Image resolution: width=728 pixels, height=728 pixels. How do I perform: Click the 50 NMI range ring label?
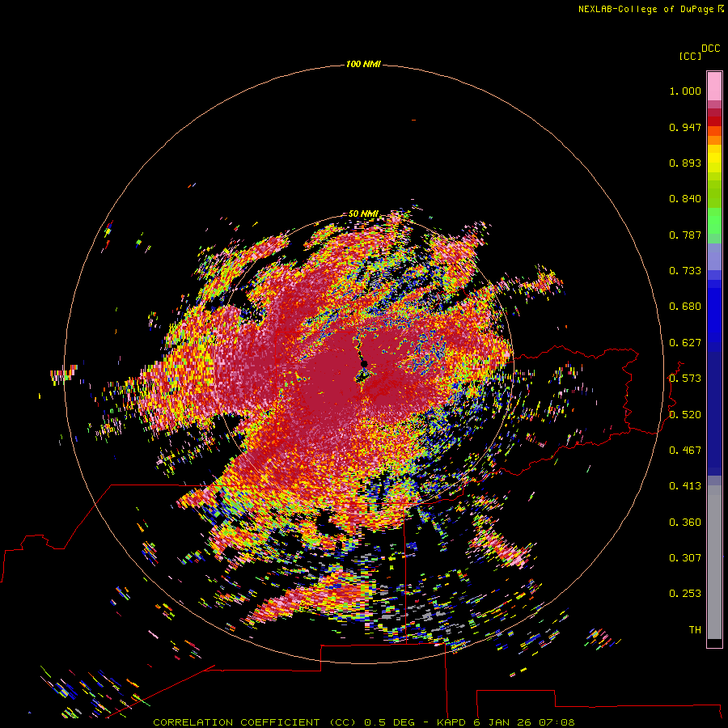tap(363, 214)
